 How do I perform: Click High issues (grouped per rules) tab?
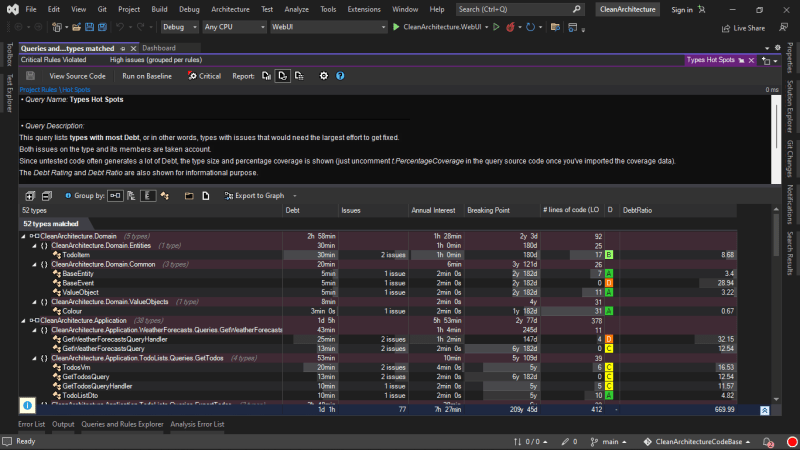coord(156,60)
